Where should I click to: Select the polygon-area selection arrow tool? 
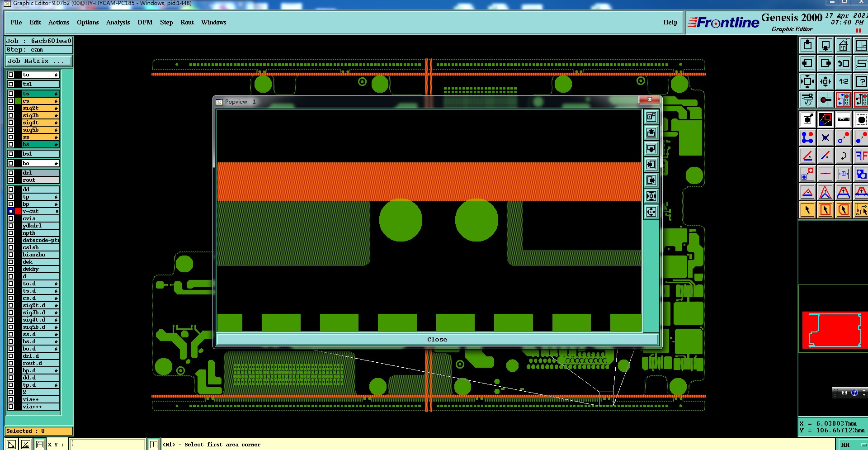(x=844, y=210)
